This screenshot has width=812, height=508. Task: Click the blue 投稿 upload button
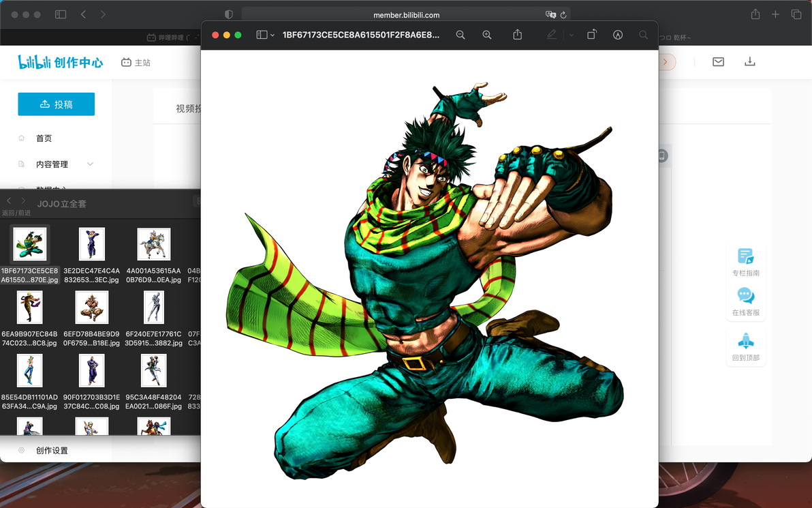point(57,104)
